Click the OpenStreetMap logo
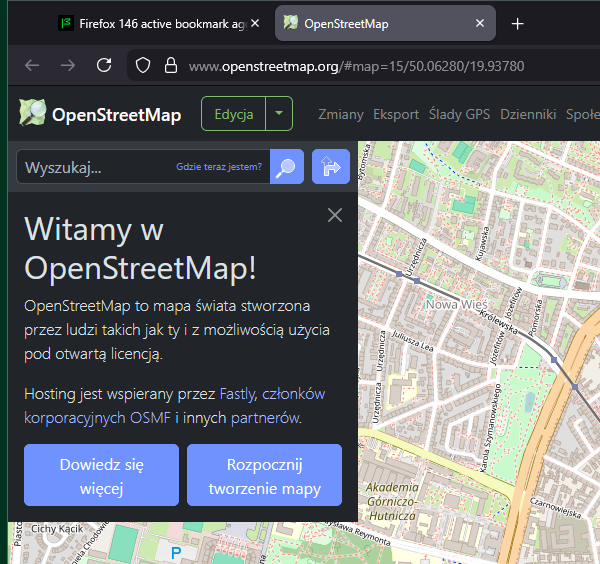 point(100,114)
